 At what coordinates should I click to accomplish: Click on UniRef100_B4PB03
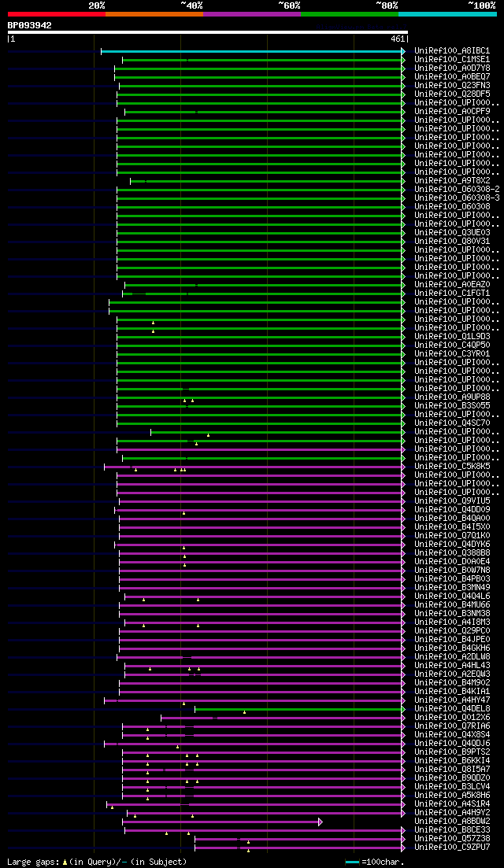point(452,579)
